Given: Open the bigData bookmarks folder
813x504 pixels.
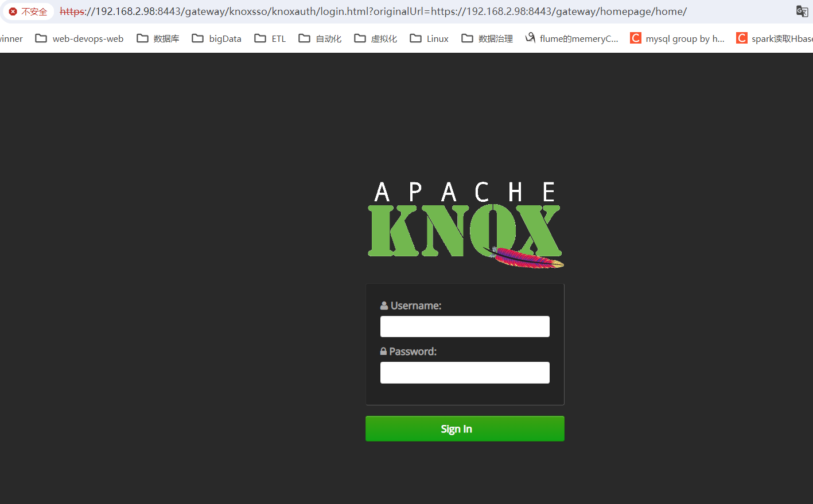Looking at the screenshot, I should click(x=216, y=38).
